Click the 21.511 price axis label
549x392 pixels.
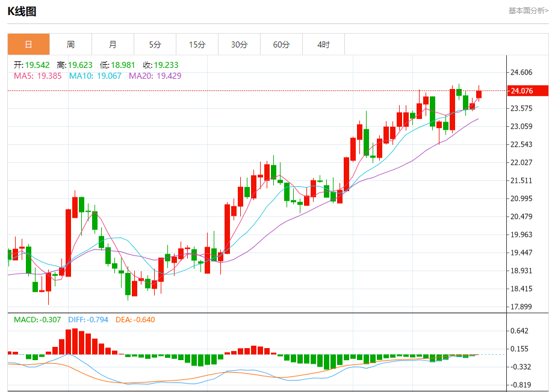click(x=521, y=181)
